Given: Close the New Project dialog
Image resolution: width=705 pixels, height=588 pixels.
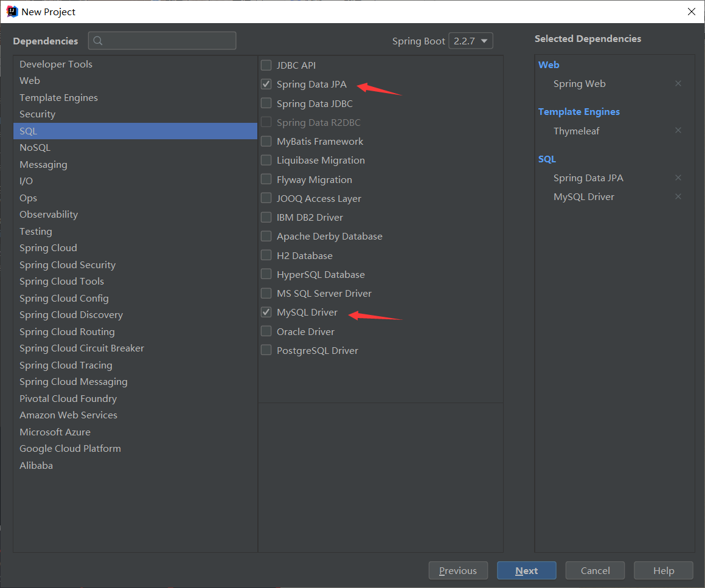Looking at the screenshot, I should point(692,12).
